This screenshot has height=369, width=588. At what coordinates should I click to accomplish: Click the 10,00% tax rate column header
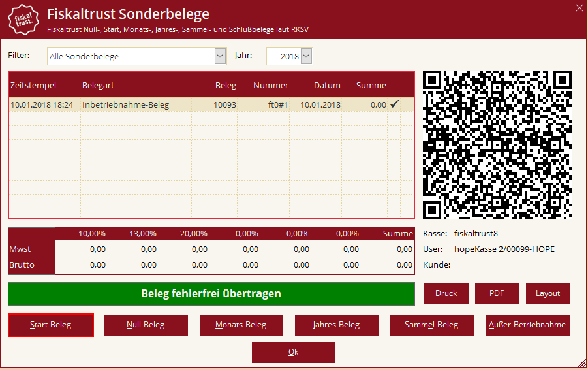pos(92,234)
